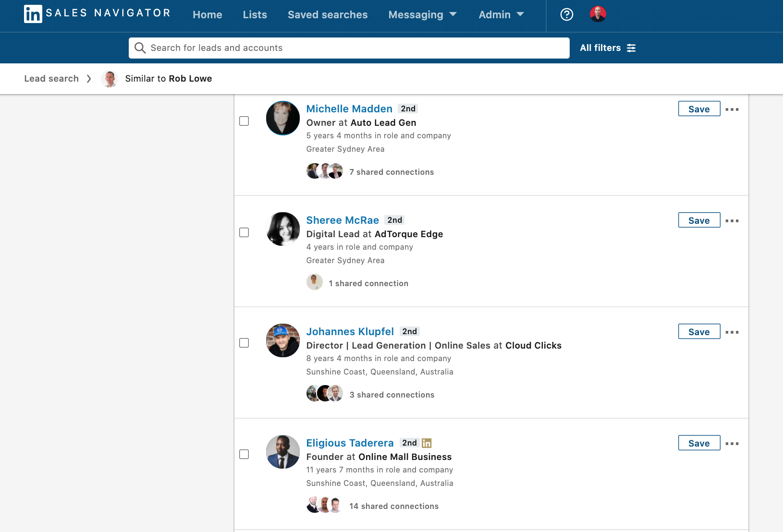Open more actions for Eligious Taderera
Image resolution: width=783 pixels, height=532 pixels.
(732, 444)
